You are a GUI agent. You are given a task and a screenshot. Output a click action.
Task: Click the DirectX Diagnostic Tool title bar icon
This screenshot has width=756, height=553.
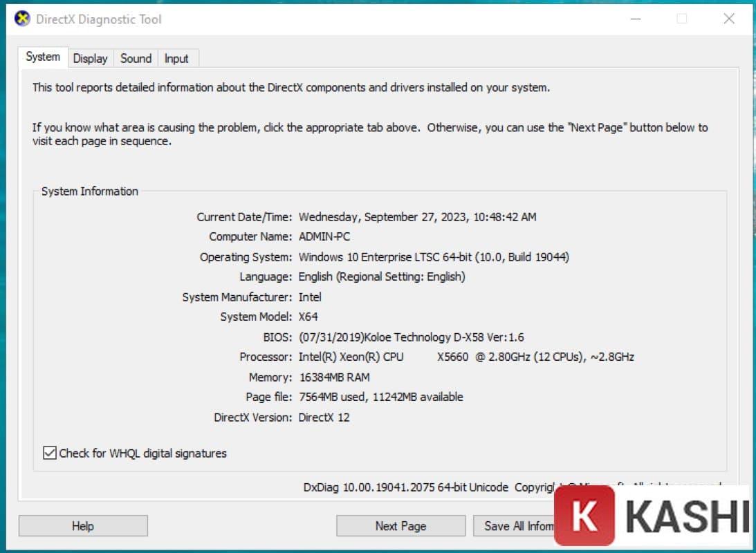click(22, 19)
